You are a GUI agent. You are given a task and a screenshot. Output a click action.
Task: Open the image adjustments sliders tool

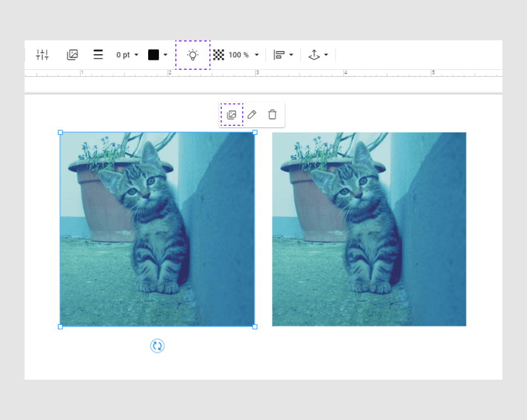pos(42,55)
